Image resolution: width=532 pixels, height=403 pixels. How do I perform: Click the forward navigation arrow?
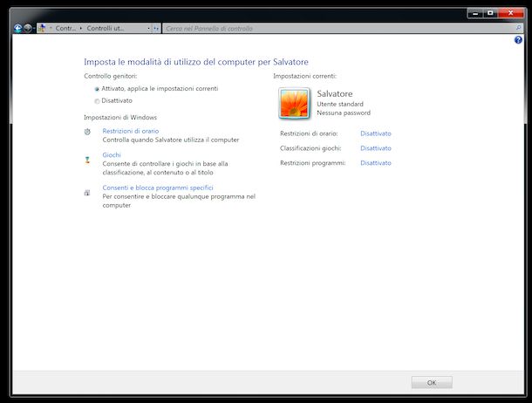28,29
